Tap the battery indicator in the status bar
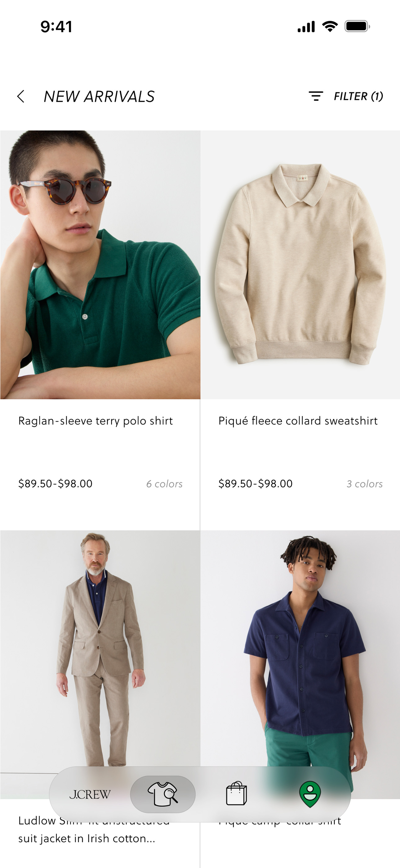The image size is (400, 868). coord(357,26)
